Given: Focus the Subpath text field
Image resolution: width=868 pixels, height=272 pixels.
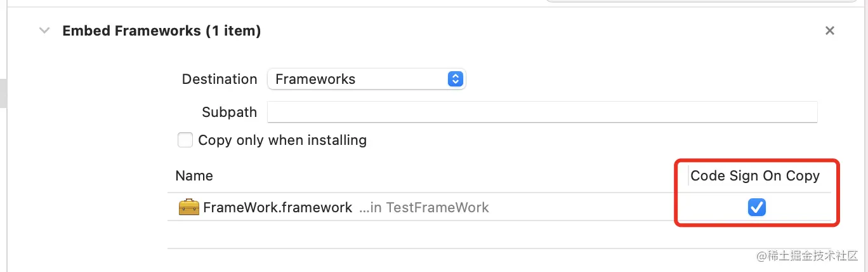Looking at the screenshot, I should [x=542, y=112].
